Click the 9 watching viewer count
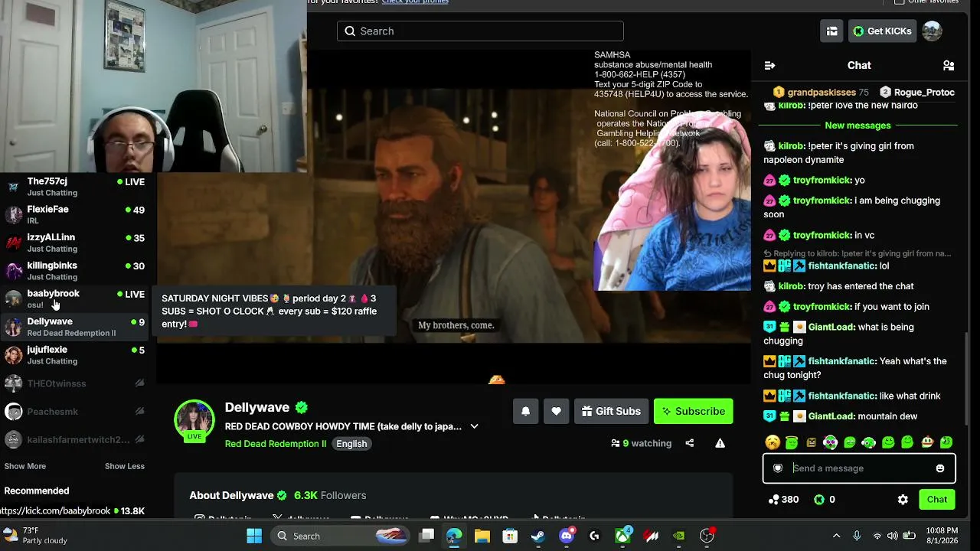 [642, 443]
